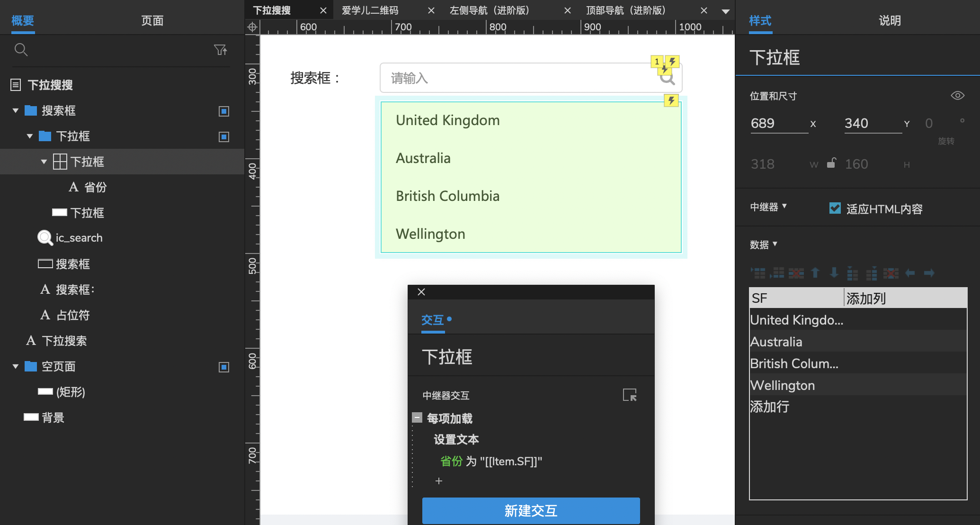Switch to the 页面 tab
This screenshot has width=980, height=525.
coord(152,21)
